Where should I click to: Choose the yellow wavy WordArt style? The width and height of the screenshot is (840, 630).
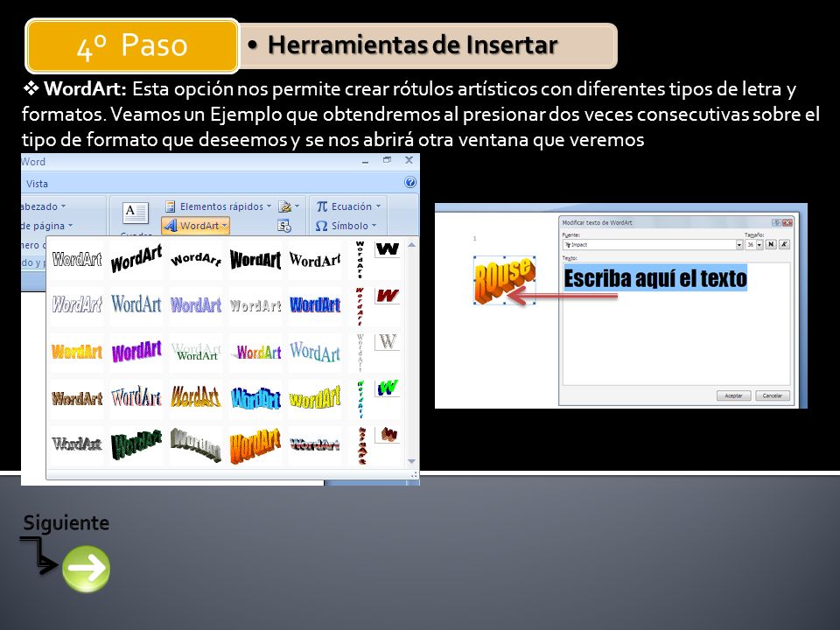click(315, 397)
